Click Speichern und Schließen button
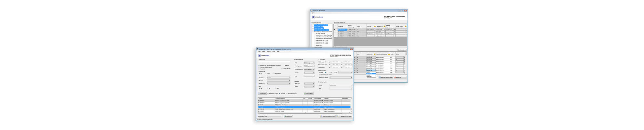 tap(386, 77)
